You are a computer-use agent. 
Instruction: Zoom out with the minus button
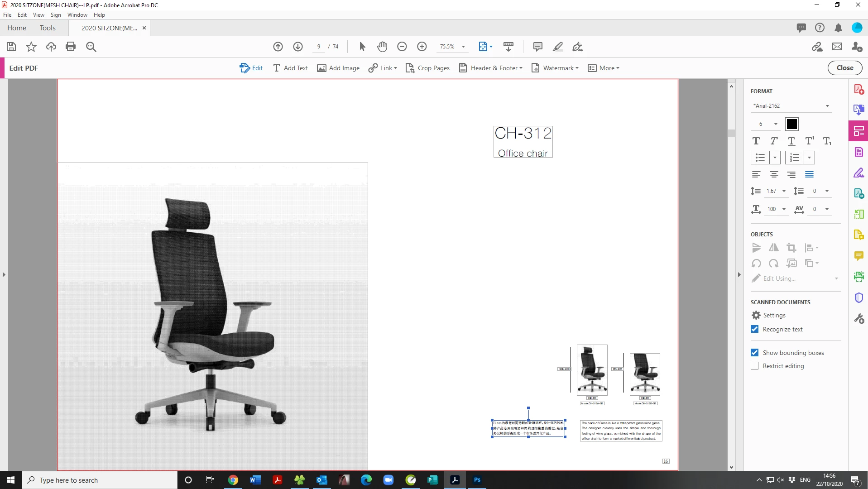point(402,47)
